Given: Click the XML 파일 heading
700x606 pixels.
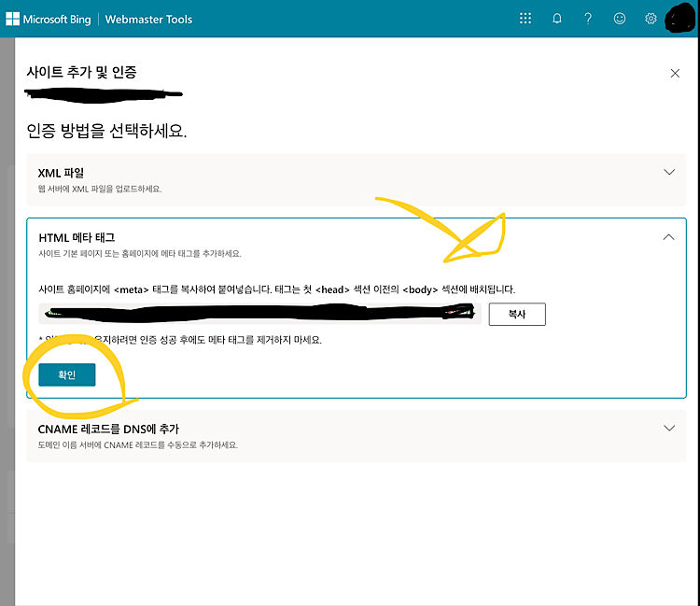Looking at the screenshot, I should pos(61,173).
